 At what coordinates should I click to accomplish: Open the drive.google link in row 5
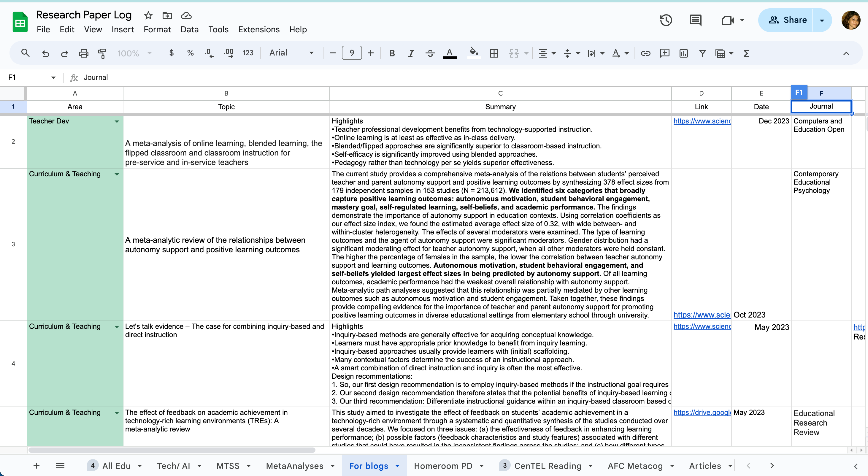702,412
